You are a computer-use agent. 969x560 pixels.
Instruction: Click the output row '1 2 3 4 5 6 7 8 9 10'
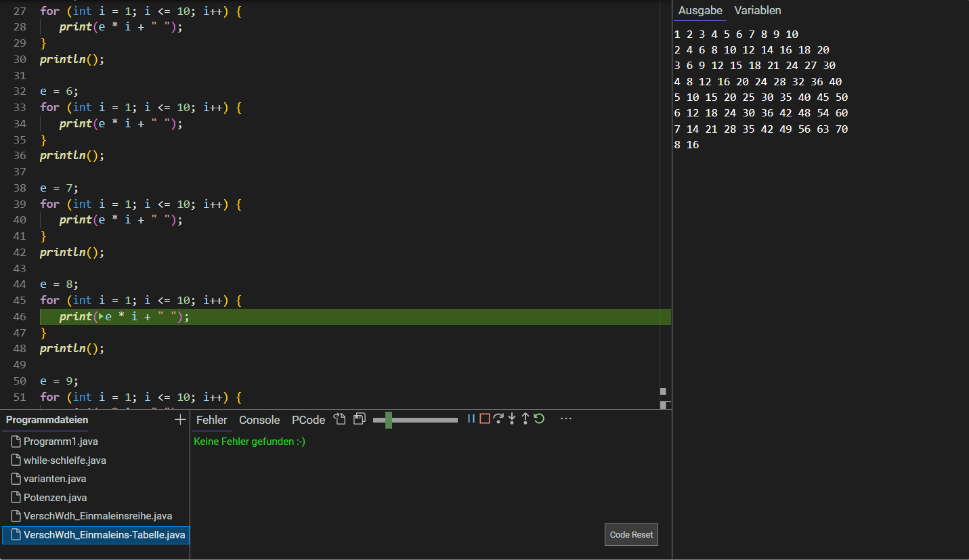[x=737, y=35]
